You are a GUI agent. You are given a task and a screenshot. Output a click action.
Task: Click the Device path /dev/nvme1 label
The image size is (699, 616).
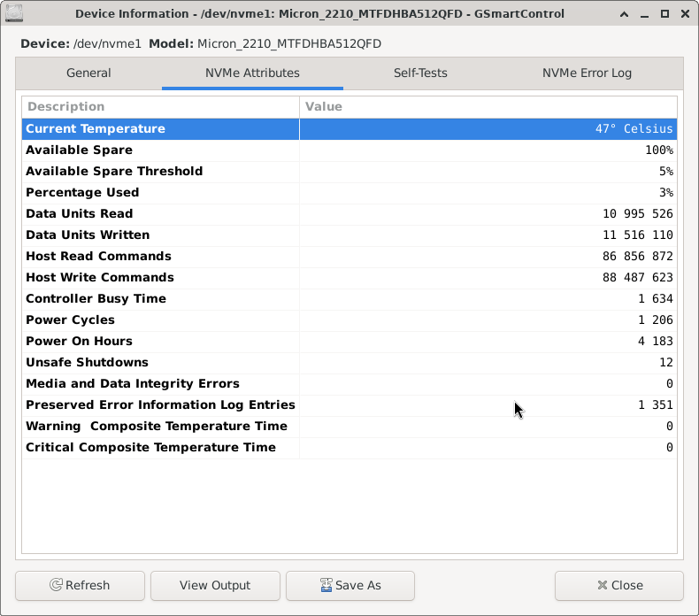point(107,44)
